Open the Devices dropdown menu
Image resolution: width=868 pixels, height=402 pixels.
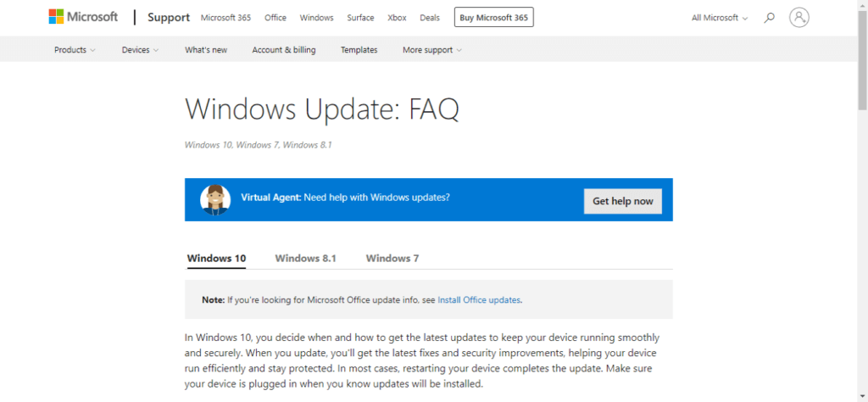pyautogui.click(x=140, y=50)
